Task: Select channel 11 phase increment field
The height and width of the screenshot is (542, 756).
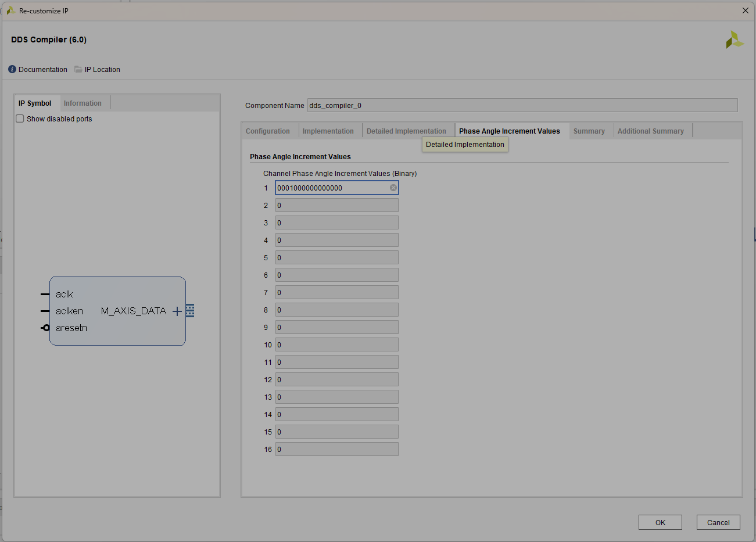Action: tap(337, 362)
